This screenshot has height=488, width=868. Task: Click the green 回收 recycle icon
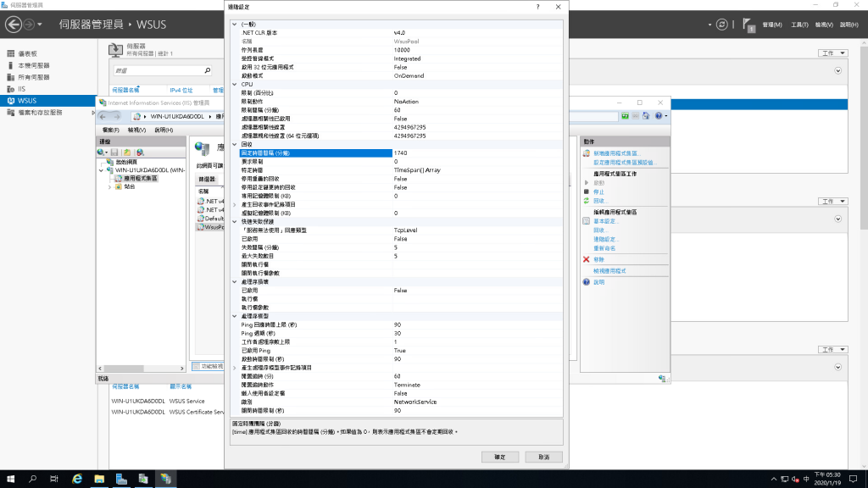tap(587, 201)
